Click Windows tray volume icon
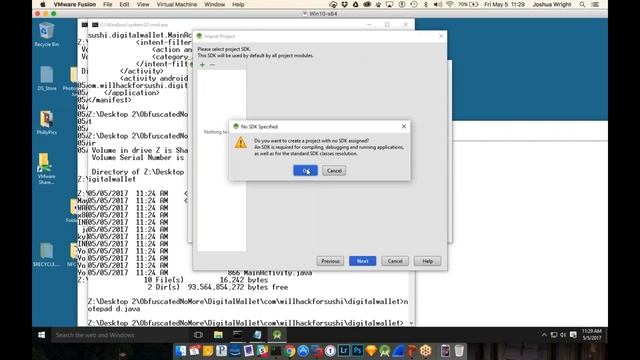 [563, 335]
